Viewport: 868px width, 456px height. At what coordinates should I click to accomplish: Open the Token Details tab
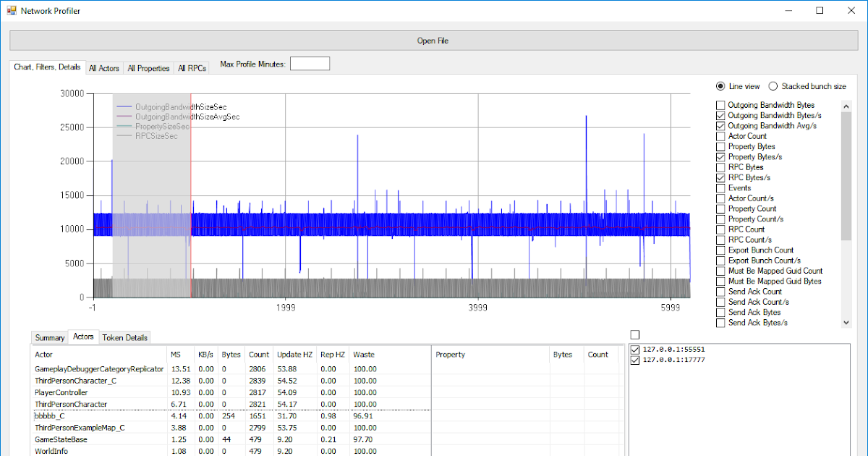pyautogui.click(x=124, y=338)
